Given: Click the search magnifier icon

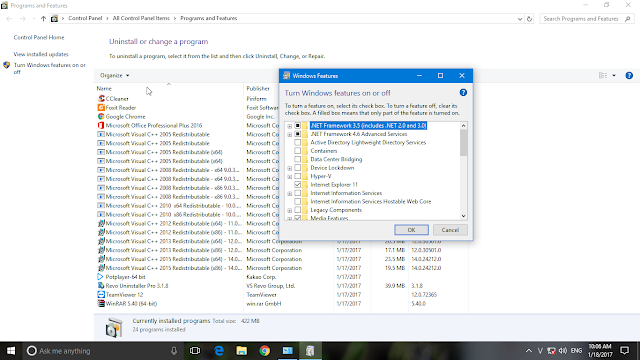Looking at the screenshot, I should coord(628,19).
